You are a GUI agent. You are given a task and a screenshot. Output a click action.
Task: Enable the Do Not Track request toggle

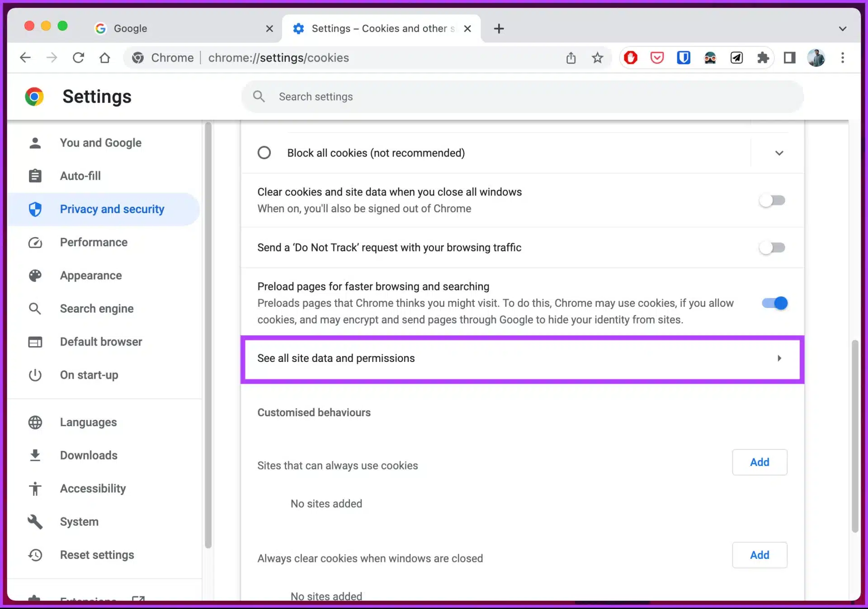pos(772,247)
